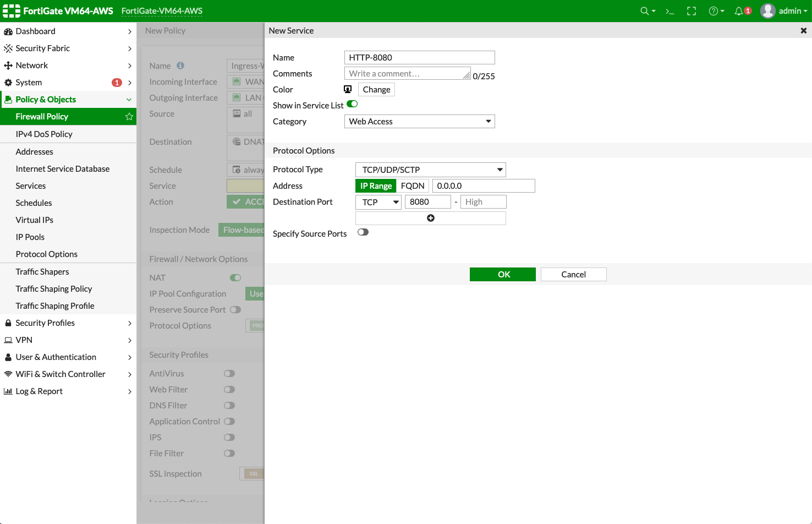Click the fullscreen toggle icon
This screenshot has height=524, width=812.
[x=691, y=10]
